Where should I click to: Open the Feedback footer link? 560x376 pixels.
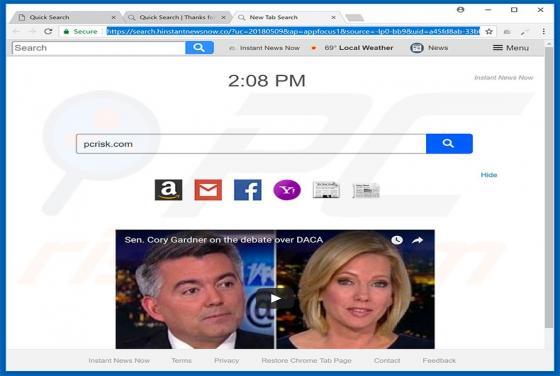tap(439, 360)
